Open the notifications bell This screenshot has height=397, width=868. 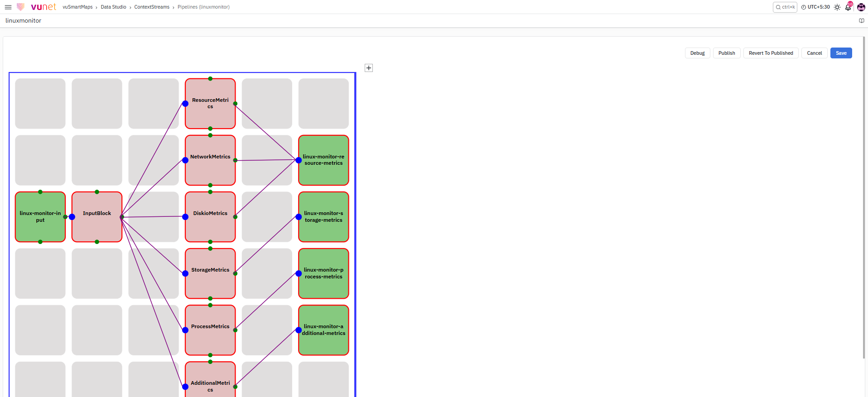pos(849,7)
